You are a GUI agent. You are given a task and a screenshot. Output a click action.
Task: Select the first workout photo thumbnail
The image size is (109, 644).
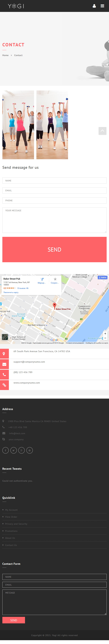point(18,125)
